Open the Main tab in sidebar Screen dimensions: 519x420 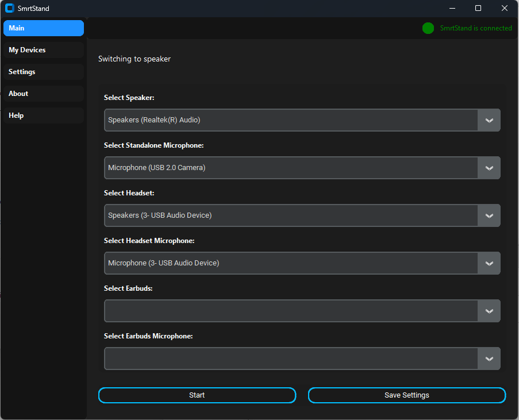44,28
